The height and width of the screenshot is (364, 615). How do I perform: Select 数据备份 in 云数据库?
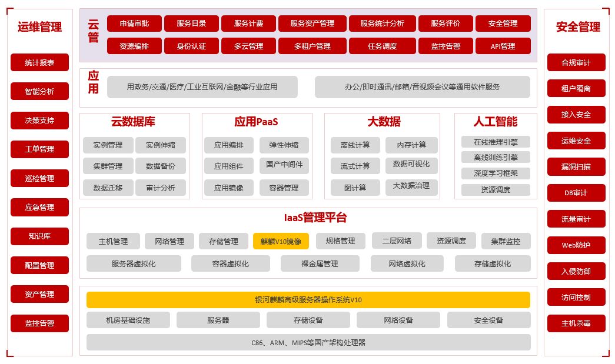pos(161,166)
